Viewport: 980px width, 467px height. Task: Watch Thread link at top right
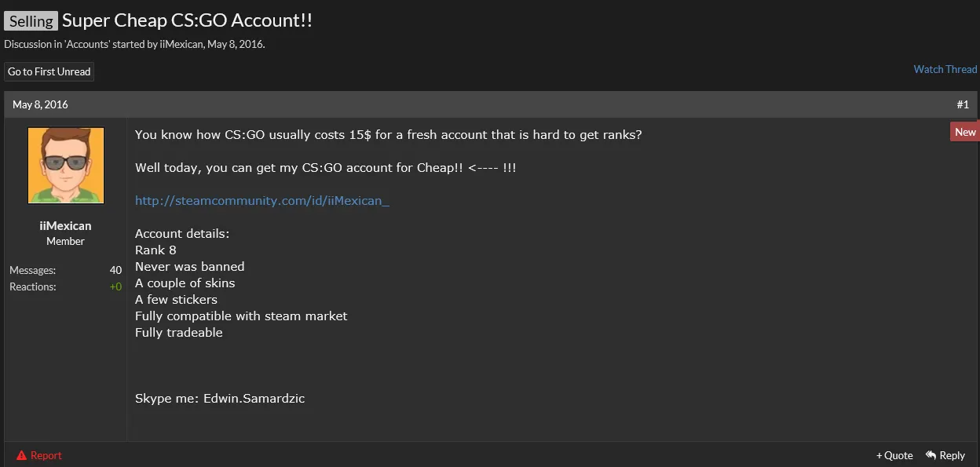click(945, 69)
